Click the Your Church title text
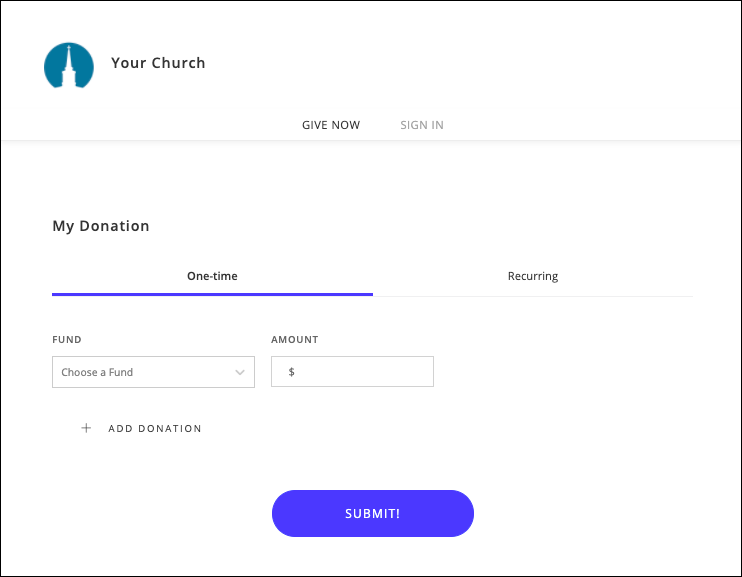This screenshot has width=742, height=577. point(158,63)
